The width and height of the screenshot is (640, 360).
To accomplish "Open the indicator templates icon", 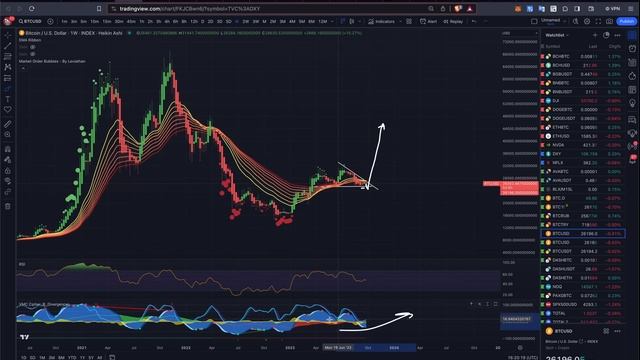I will [x=409, y=21].
